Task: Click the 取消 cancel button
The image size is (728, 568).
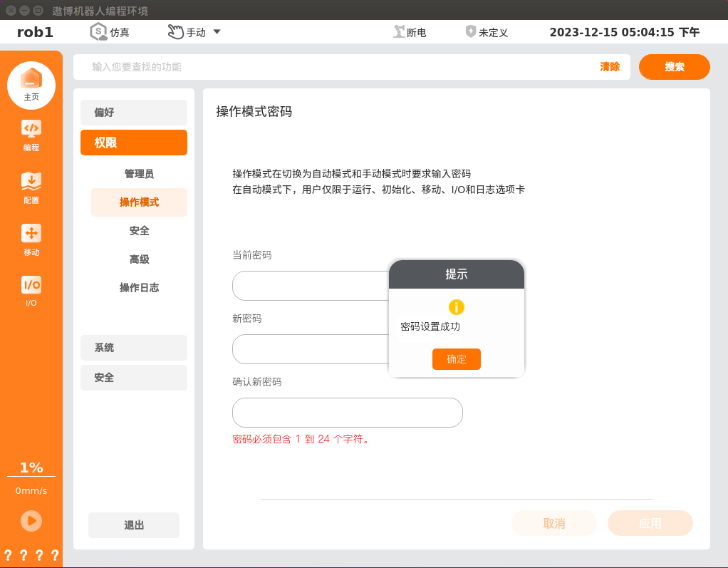Action: pyautogui.click(x=554, y=523)
